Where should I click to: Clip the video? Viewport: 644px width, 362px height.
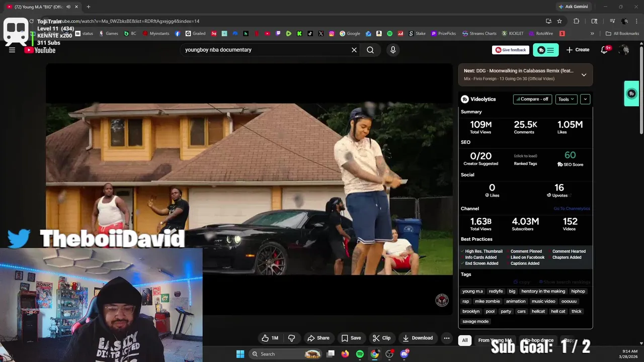pyautogui.click(x=381, y=338)
